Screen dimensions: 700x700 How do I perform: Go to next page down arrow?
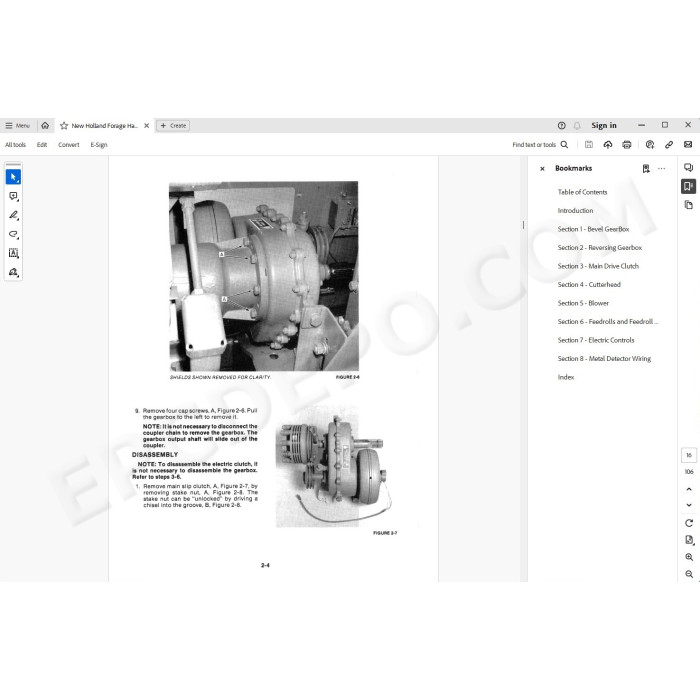coord(689,505)
